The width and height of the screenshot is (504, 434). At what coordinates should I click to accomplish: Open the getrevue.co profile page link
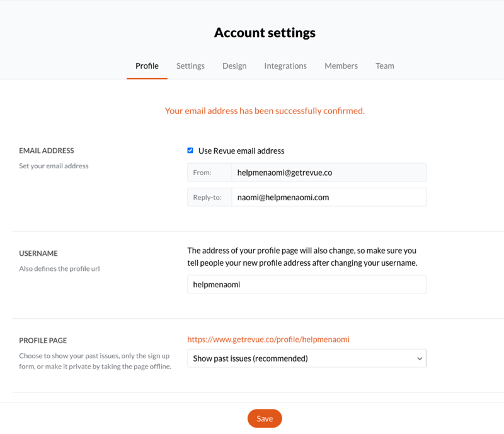(x=268, y=340)
